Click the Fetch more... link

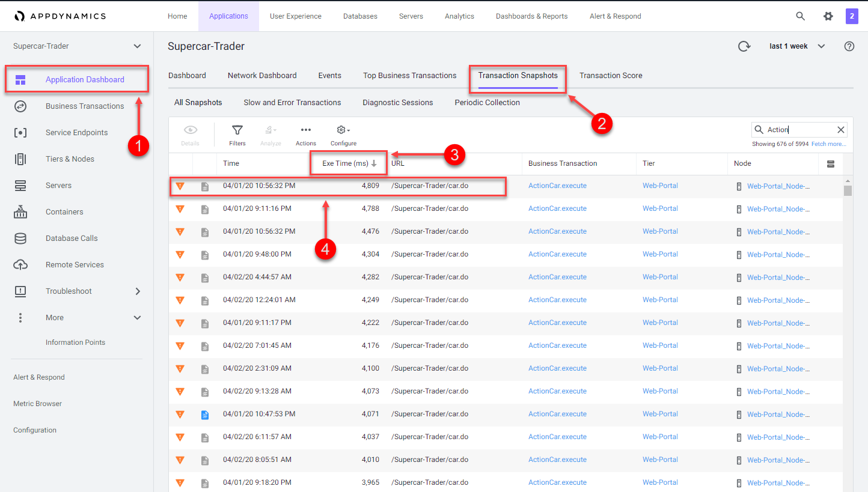click(x=829, y=144)
